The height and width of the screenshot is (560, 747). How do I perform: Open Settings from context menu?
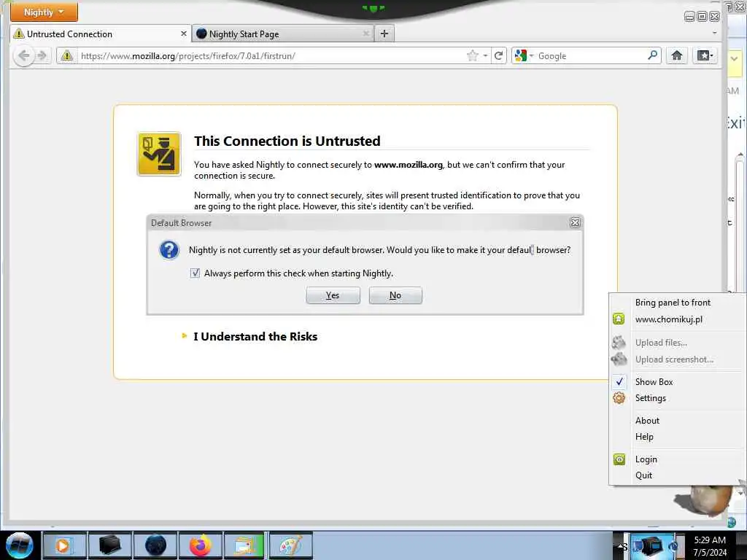[x=650, y=398]
